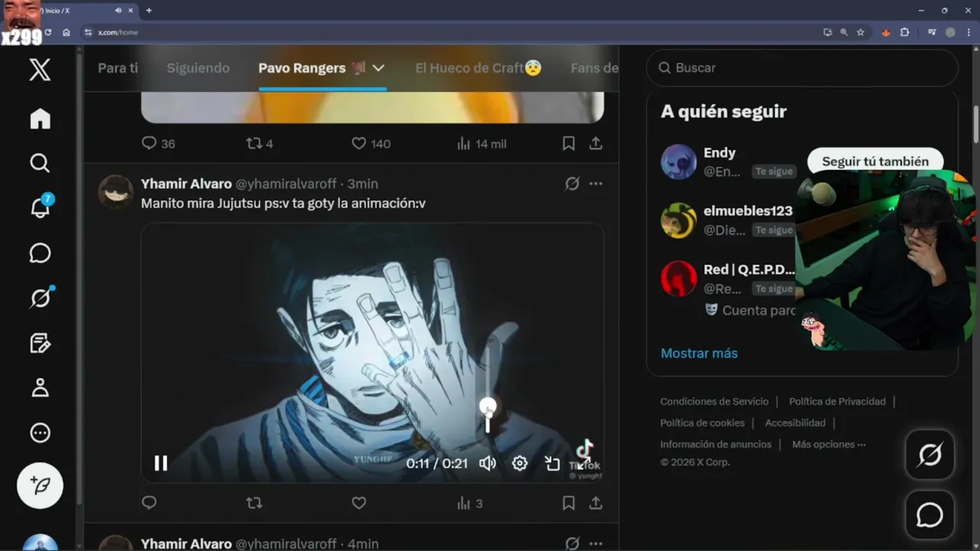Open Yhamir Alvaro's name on the 3min post
The width and height of the screenshot is (980, 551).
click(x=186, y=184)
